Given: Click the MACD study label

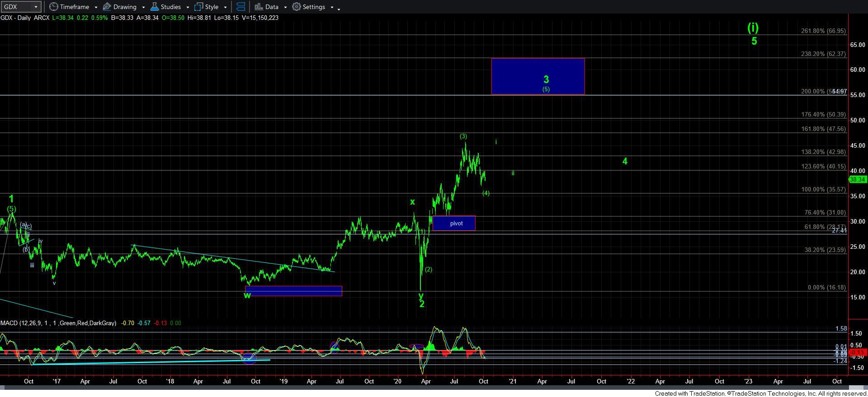Looking at the screenshot, I should tap(58, 323).
